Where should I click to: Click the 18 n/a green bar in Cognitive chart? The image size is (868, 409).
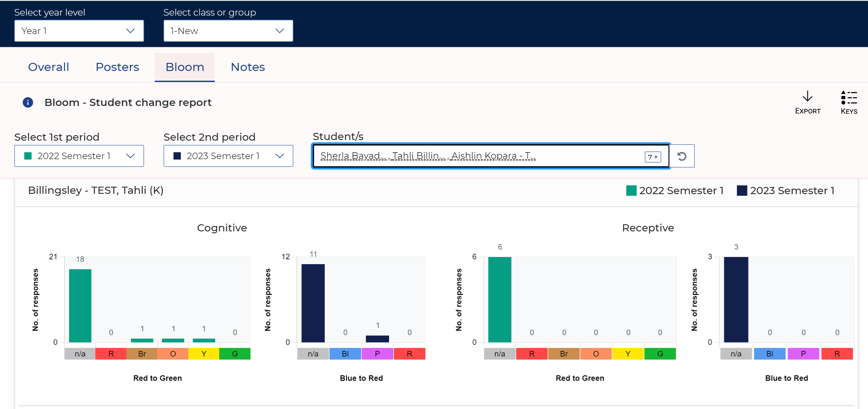(80, 305)
